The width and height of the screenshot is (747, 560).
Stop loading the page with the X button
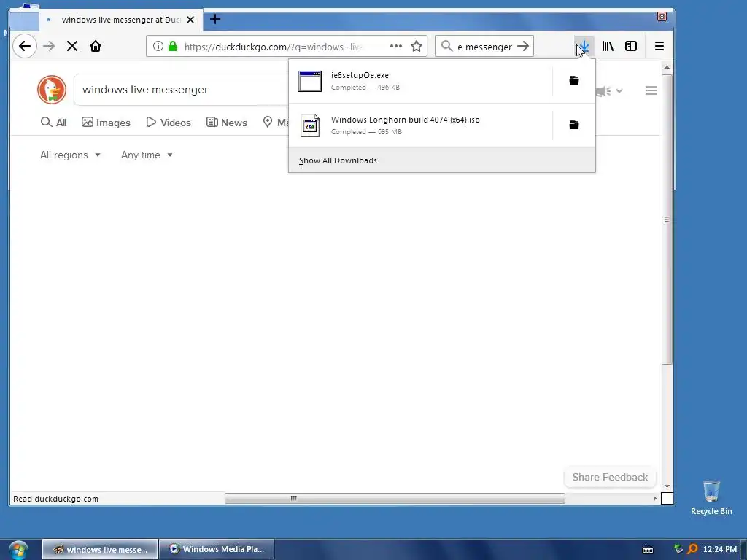(x=72, y=46)
